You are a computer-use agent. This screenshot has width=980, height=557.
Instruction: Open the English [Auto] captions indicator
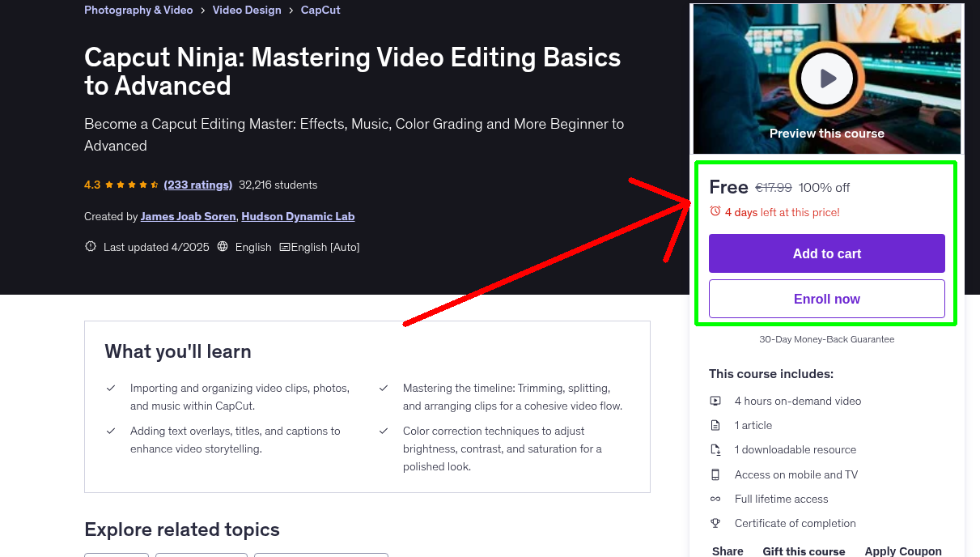[319, 246]
